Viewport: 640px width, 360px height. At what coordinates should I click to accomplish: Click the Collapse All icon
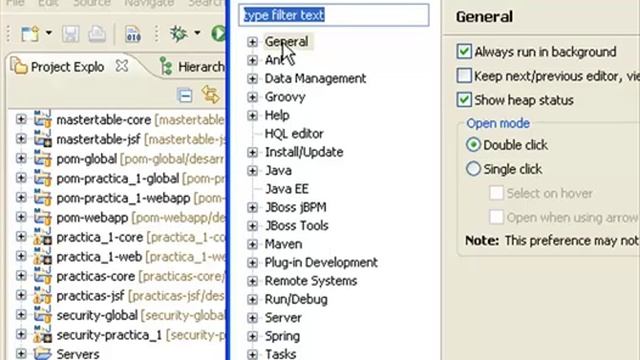(184, 96)
